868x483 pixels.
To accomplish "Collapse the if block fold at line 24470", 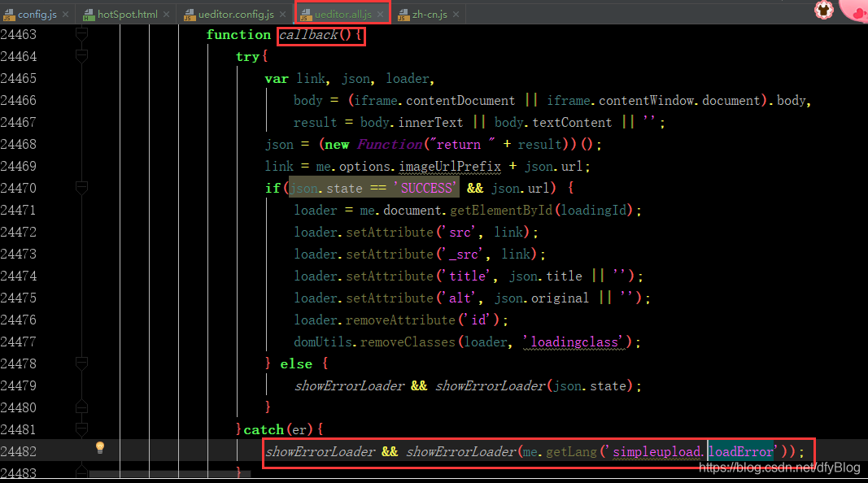I will click(x=81, y=188).
